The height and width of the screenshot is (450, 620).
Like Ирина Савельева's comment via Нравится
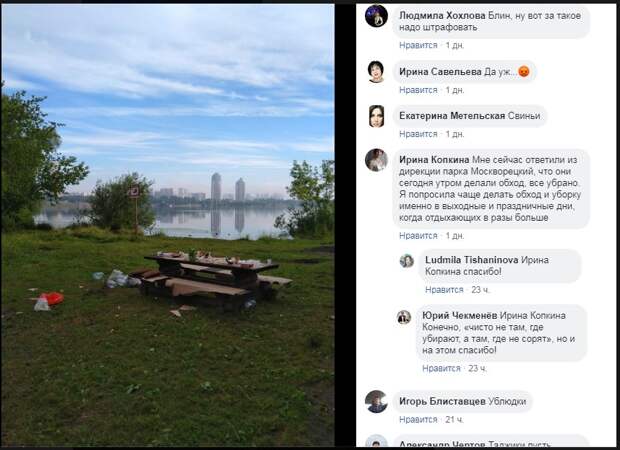click(418, 90)
